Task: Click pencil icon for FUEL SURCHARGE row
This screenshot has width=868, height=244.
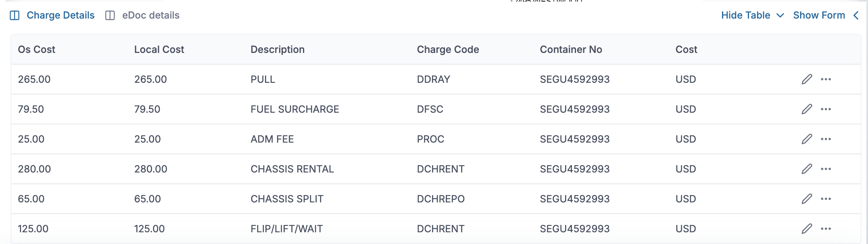Action: (807, 109)
